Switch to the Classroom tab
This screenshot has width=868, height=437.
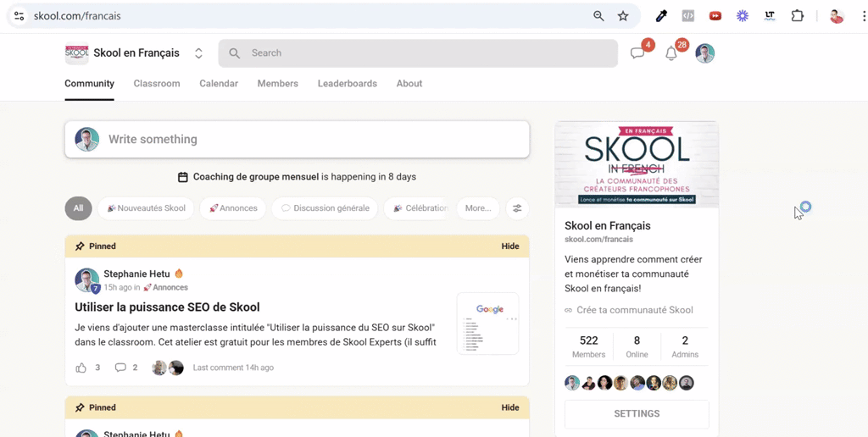(x=157, y=84)
